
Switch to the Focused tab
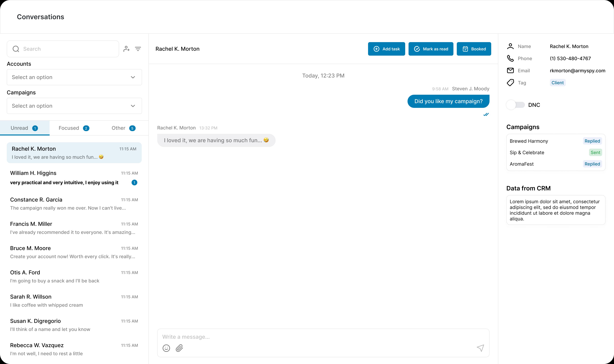click(x=74, y=128)
